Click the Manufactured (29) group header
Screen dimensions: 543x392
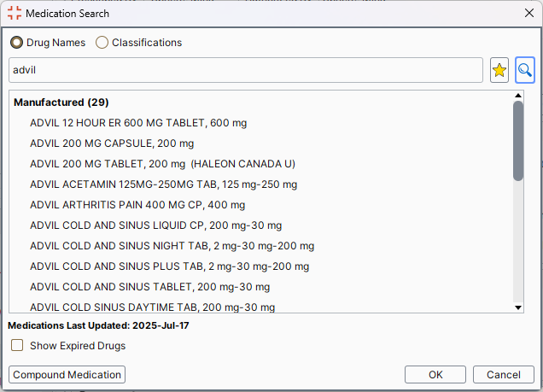tap(61, 102)
